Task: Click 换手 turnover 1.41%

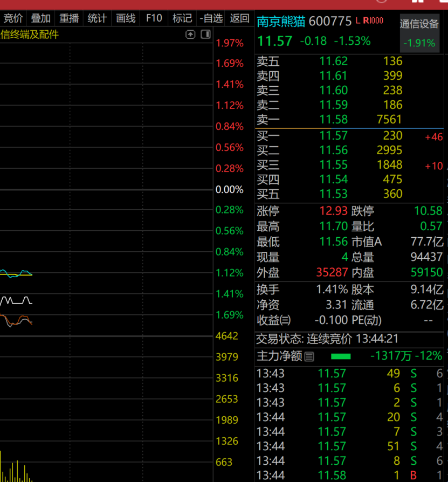Action: [332, 290]
